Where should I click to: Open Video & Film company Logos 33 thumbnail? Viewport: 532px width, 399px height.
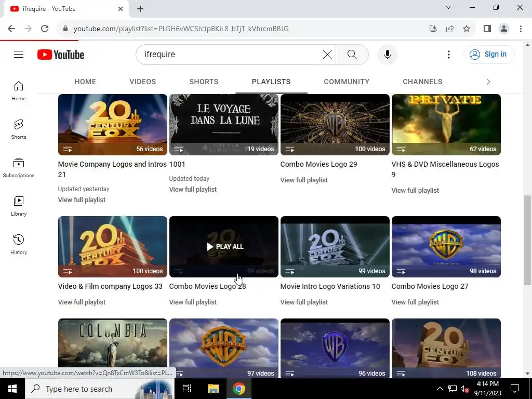[x=113, y=247]
